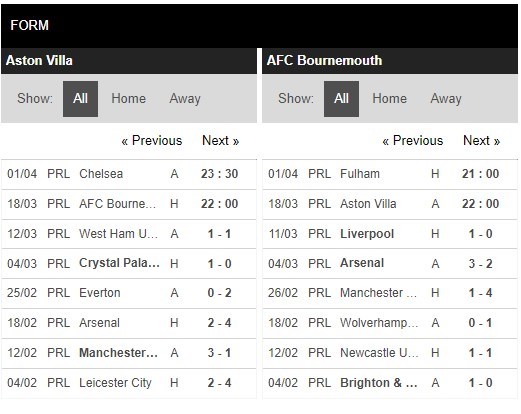Image resolution: width=521 pixels, height=414 pixels.
Task: Go to Next matches for Aston Villa
Action: 221,141
